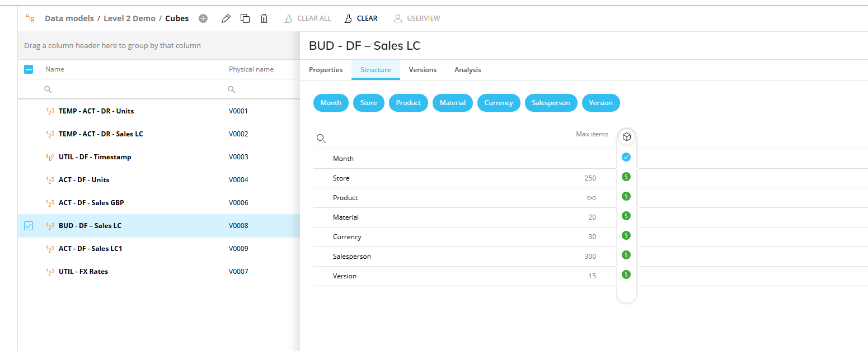This screenshot has width=868, height=351.
Task: Go to Data models breadcrumb
Action: click(x=69, y=18)
